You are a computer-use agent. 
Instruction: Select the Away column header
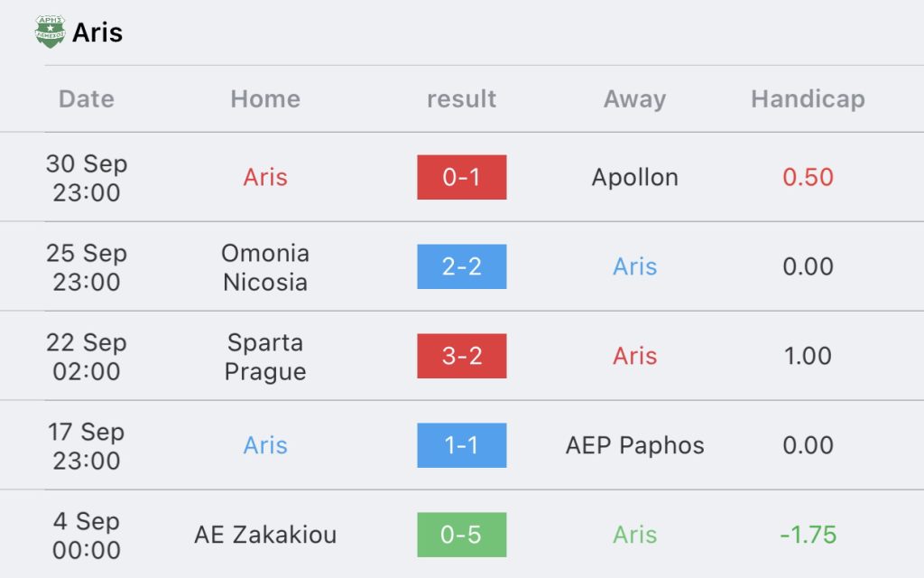pyautogui.click(x=634, y=99)
